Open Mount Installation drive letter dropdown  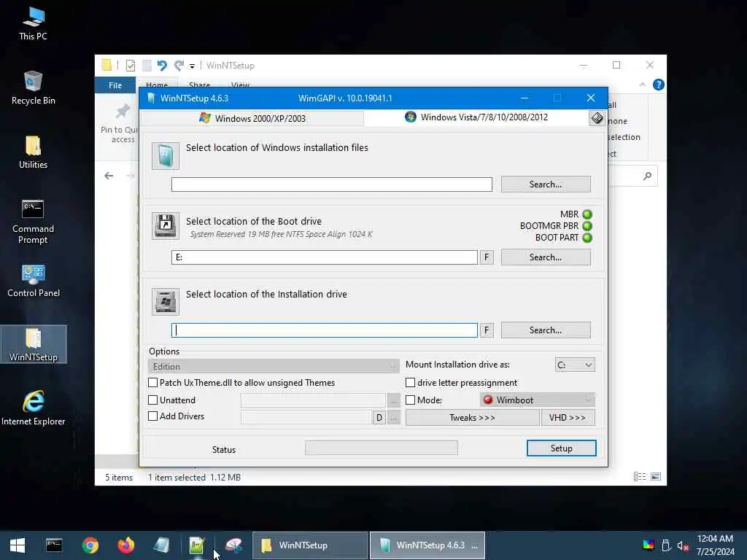pyautogui.click(x=575, y=365)
